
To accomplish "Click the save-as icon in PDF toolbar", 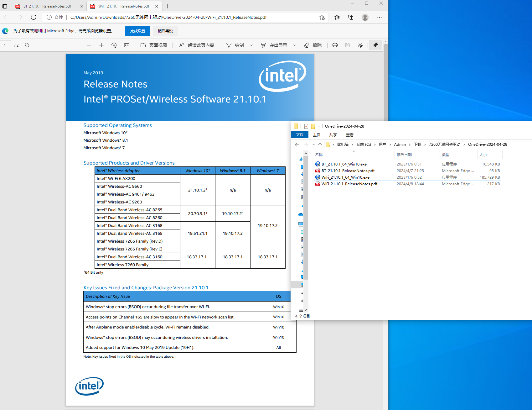I will 360,45.
